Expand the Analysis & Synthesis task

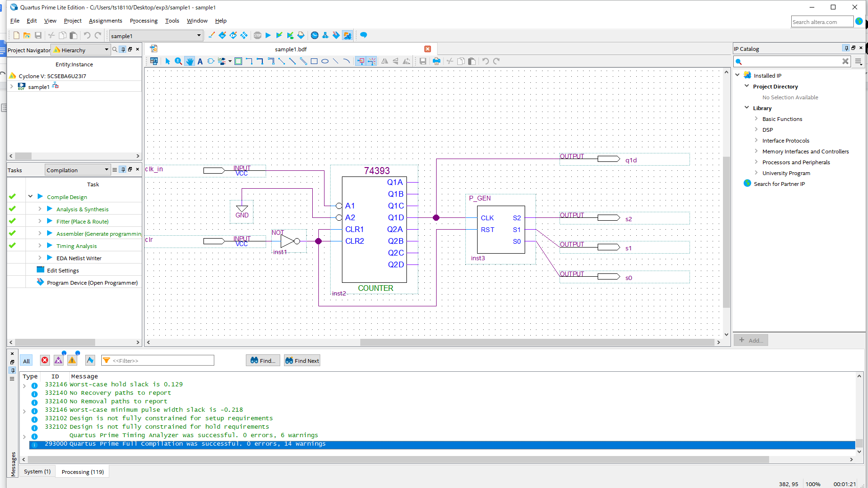40,208
